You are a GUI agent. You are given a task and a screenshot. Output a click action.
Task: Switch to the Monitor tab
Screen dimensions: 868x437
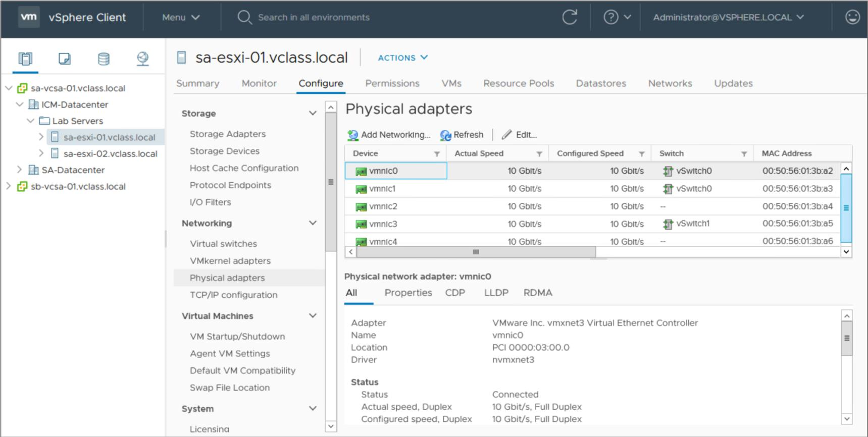[259, 83]
